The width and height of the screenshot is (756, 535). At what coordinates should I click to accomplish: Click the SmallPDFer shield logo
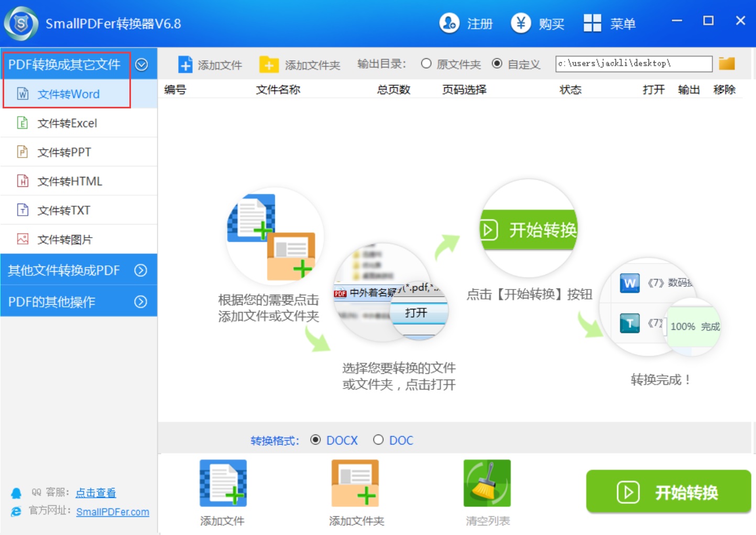click(x=21, y=24)
